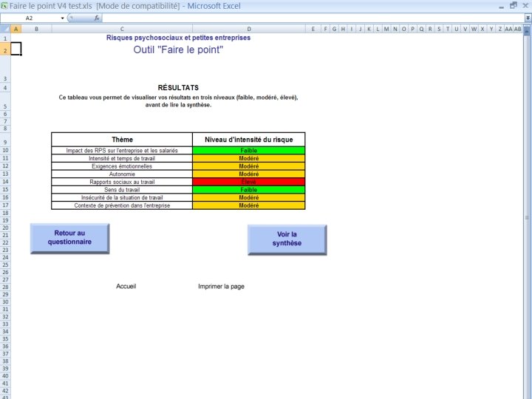The width and height of the screenshot is (532, 399).
Task: Click the Select All corner triangle
Action: pyautogui.click(x=5, y=29)
